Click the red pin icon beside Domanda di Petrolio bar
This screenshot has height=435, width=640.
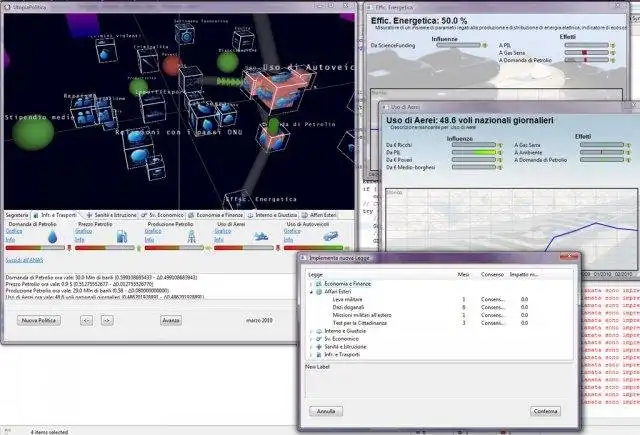pos(69,248)
